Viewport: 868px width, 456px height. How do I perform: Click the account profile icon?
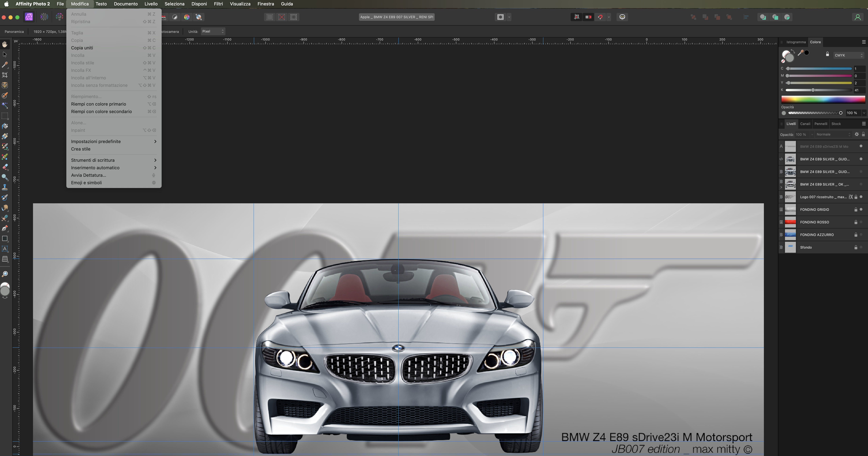click(858, 17)
